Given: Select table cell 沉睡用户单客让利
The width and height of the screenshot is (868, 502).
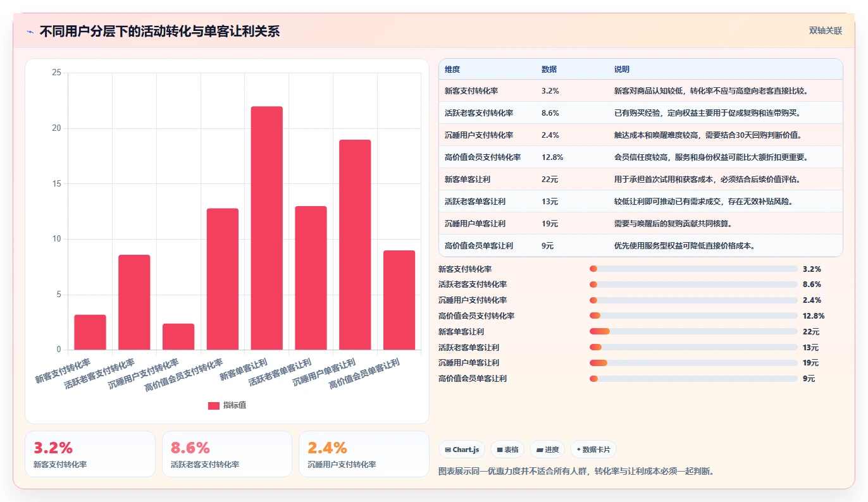Looking at the screenshot, I should [x=475, y=224].
